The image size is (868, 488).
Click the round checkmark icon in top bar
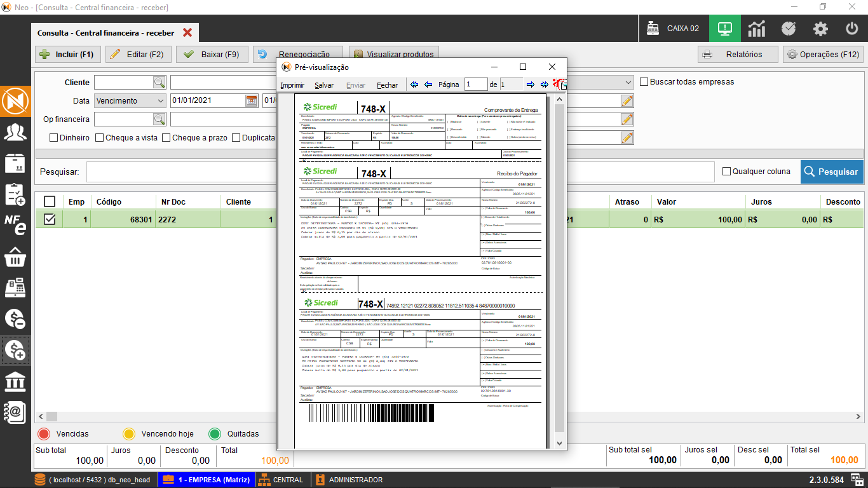click(x=789, y=29)
